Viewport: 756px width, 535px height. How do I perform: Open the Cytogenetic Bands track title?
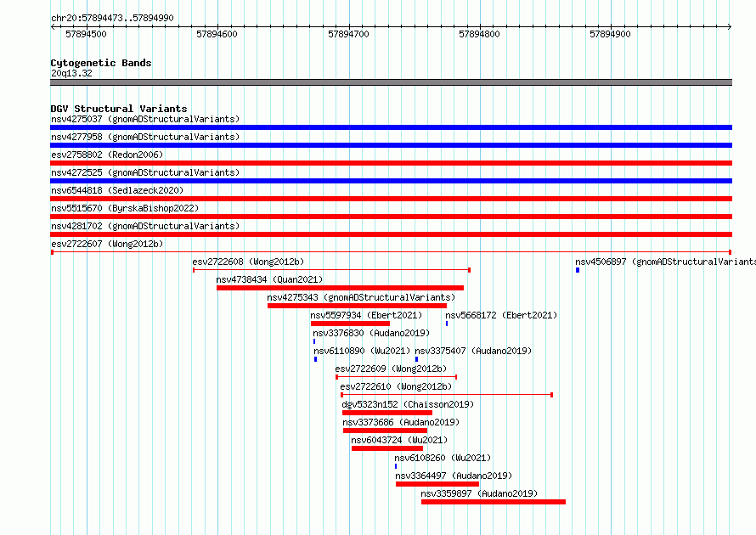point(101,63)
